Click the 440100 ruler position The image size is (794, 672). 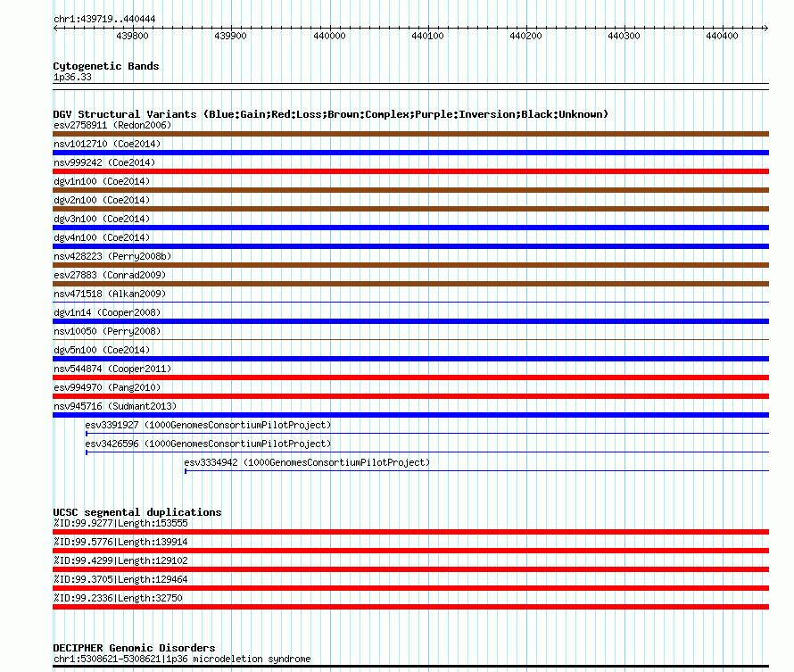(427, 36)
